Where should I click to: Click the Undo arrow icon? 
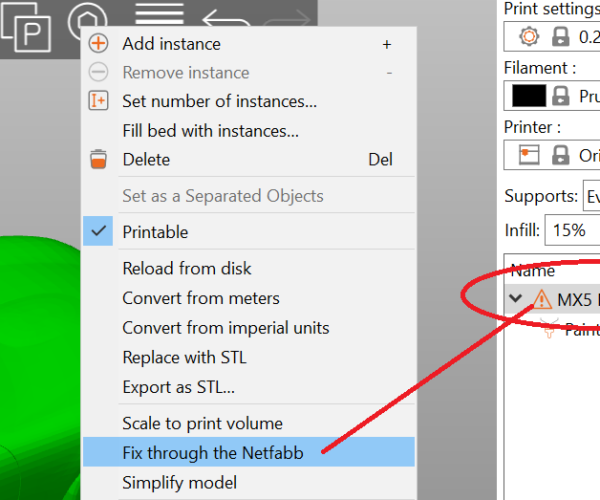point(226,22)
